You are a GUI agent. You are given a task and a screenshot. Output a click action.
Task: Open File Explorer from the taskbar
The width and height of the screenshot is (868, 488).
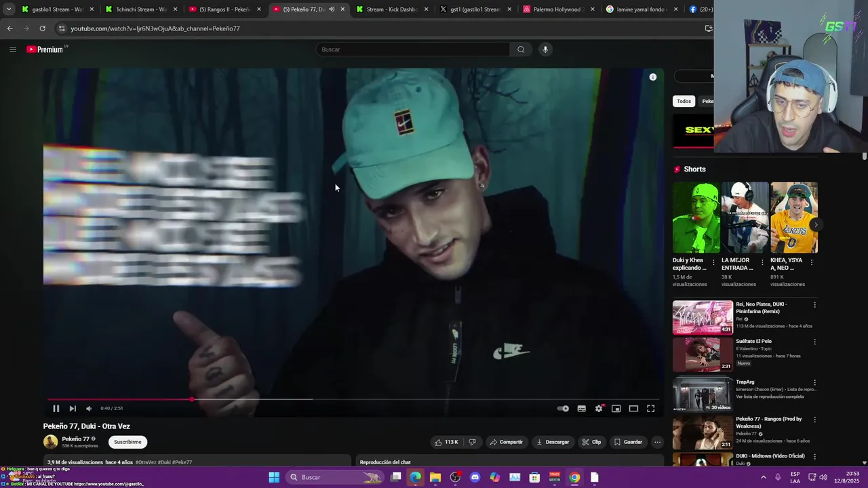[435, 477]
